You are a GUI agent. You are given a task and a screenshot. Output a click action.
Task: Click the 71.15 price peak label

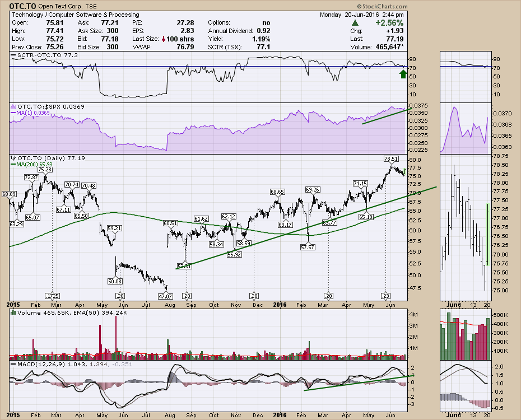360,183
